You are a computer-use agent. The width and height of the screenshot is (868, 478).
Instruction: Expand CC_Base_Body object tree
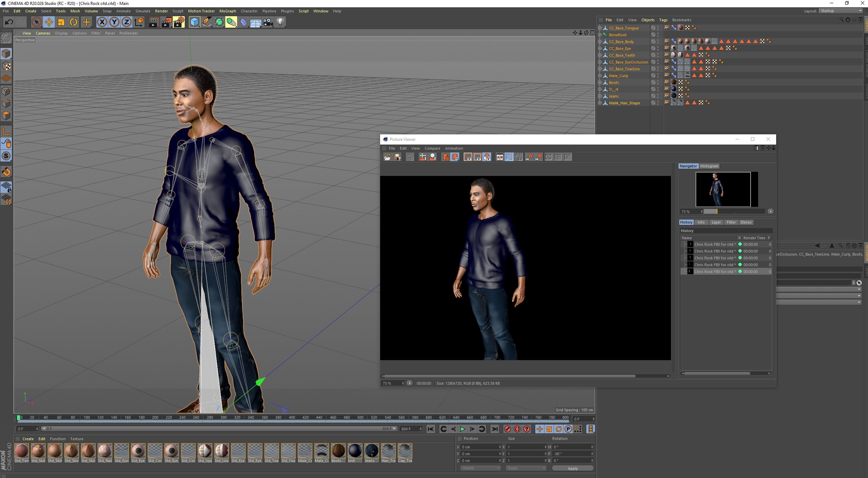tap(600, 42)
